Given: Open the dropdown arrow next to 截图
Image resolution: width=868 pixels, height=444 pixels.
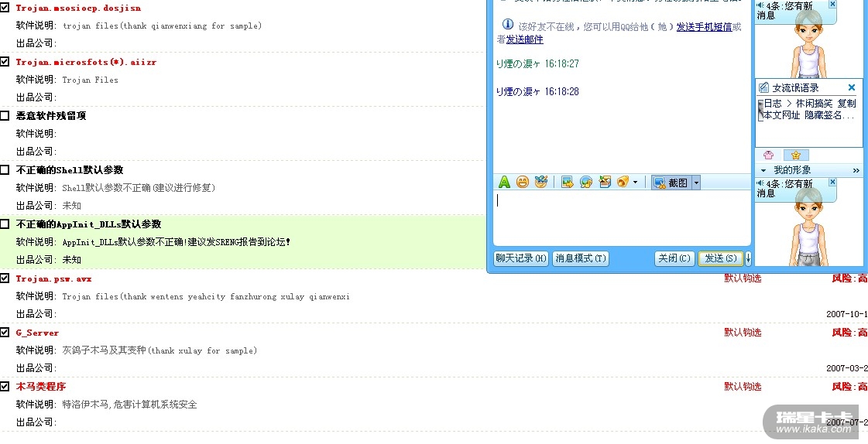Looking at the screenshot, I should pyautogui.click(x=696, y=183).
